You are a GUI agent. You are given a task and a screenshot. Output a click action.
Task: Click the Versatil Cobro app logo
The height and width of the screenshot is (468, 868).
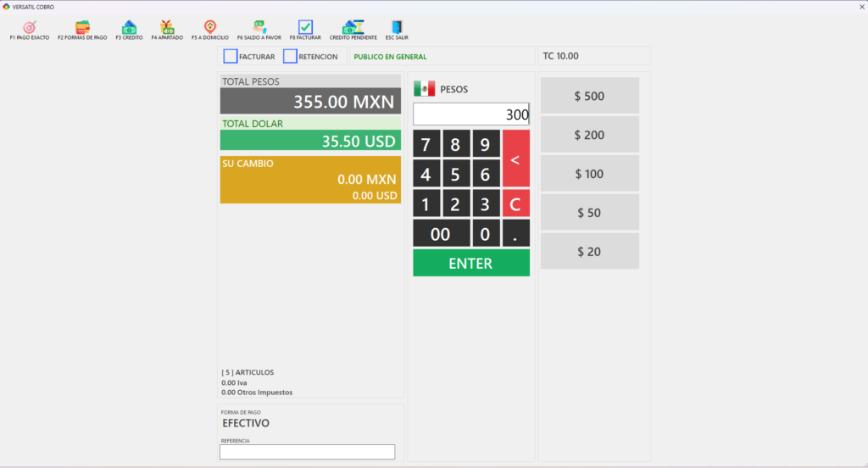(6, 7)
